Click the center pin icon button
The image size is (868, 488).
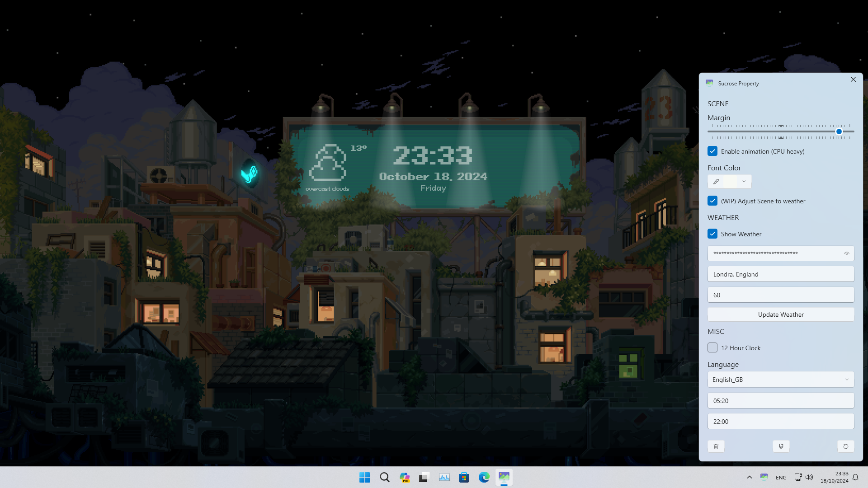(781, 446)
